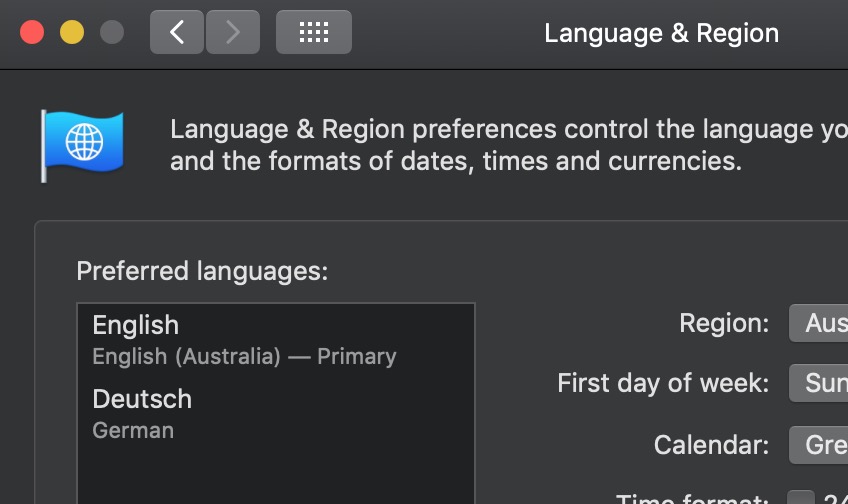Click the grey zoom window button
Screen dimensions: 848x504
coord(112,32)
